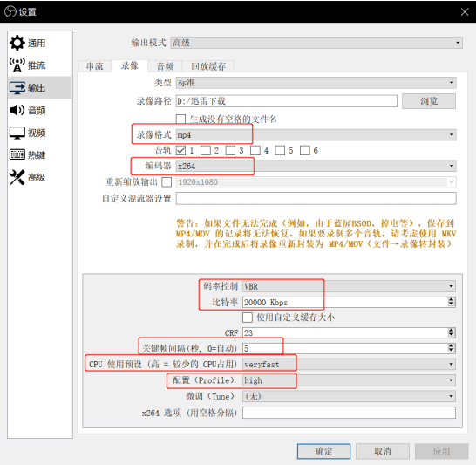The width and height of the screenshot is (476, 465).
Task: Open the 编码器 dropdown showing x264
Action: [x=316, y=166]
